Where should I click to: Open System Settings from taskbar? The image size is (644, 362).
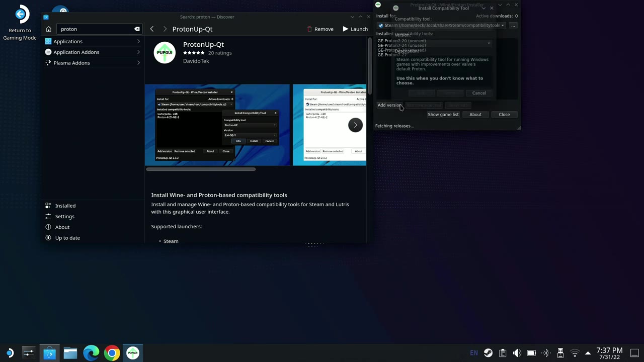click(28, 353)
